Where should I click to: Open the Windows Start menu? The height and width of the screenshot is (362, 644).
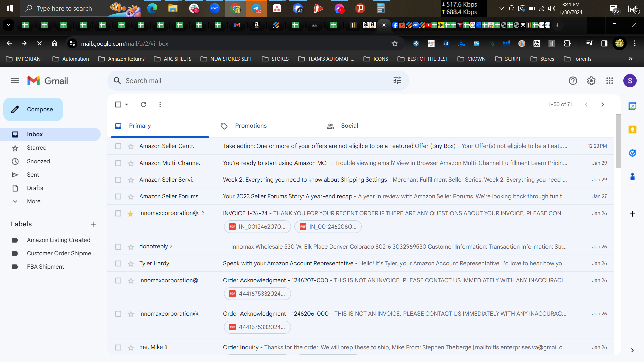click(10, 8)
